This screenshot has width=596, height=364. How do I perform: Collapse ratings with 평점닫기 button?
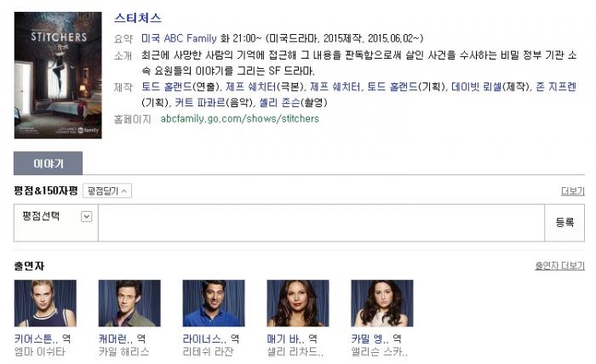coord(107,191)
